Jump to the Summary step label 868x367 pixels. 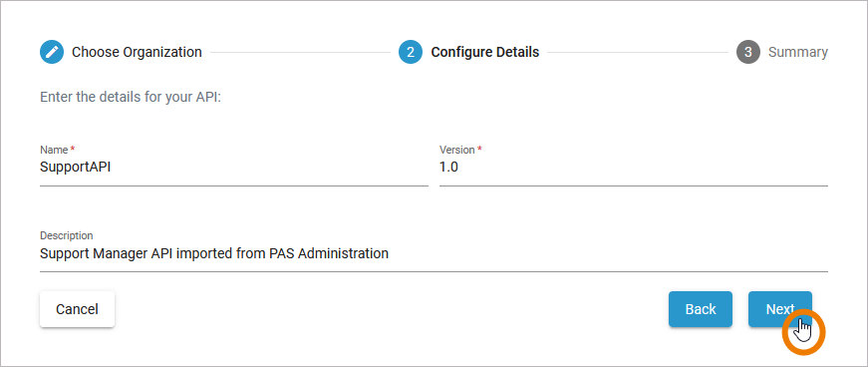pyautogui.click(x=798, y=53)
